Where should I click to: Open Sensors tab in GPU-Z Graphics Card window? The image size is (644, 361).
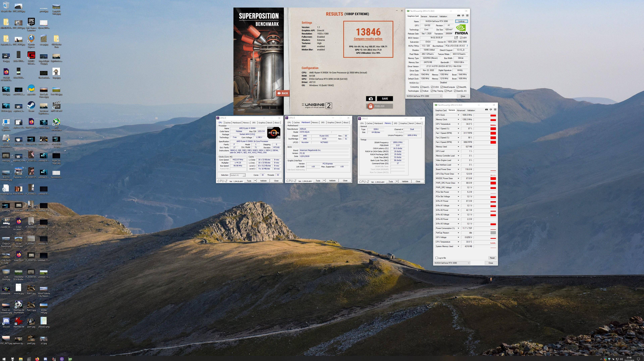424,16
